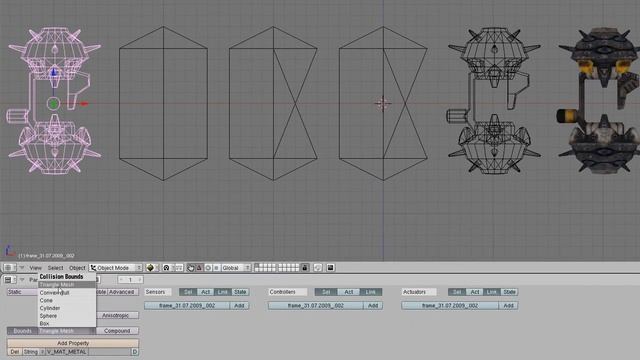Click the Advanced physics settings button
The image size is (640, 360).
click(x=122, y=292)
